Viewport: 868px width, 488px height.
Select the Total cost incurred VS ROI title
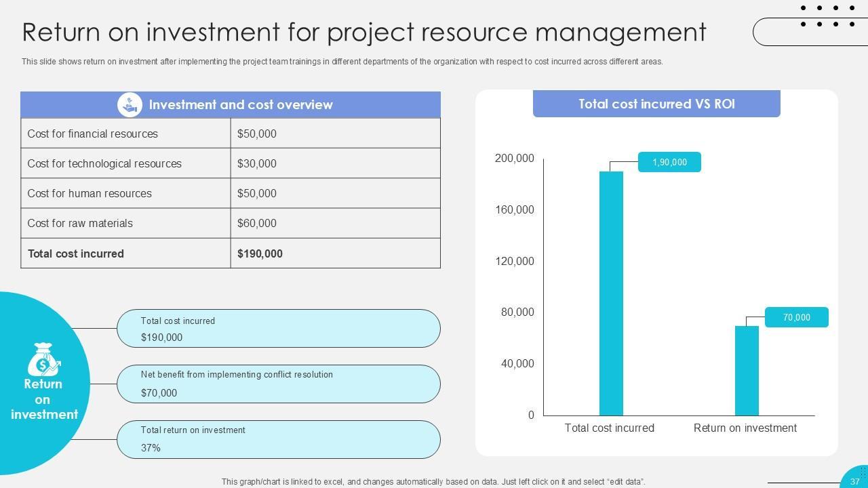[656, 104]
